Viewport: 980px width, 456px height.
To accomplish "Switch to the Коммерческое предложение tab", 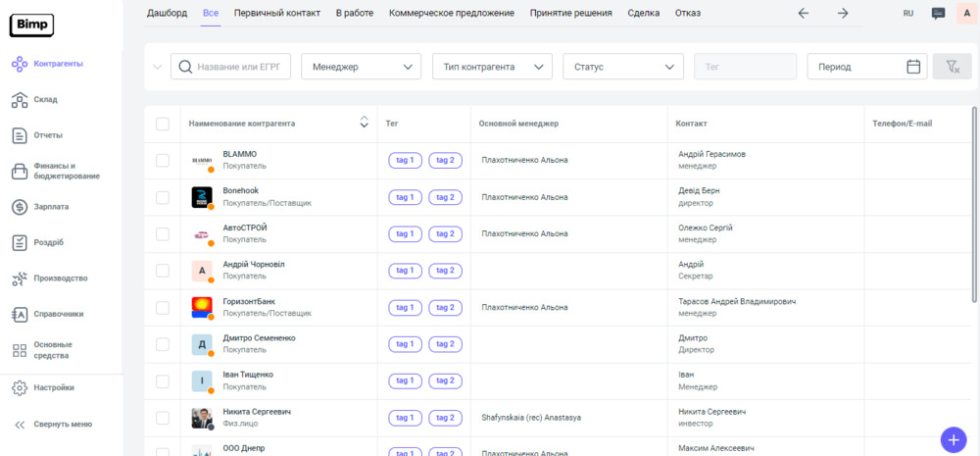I will pyautogui.click(x=451, y=14).
